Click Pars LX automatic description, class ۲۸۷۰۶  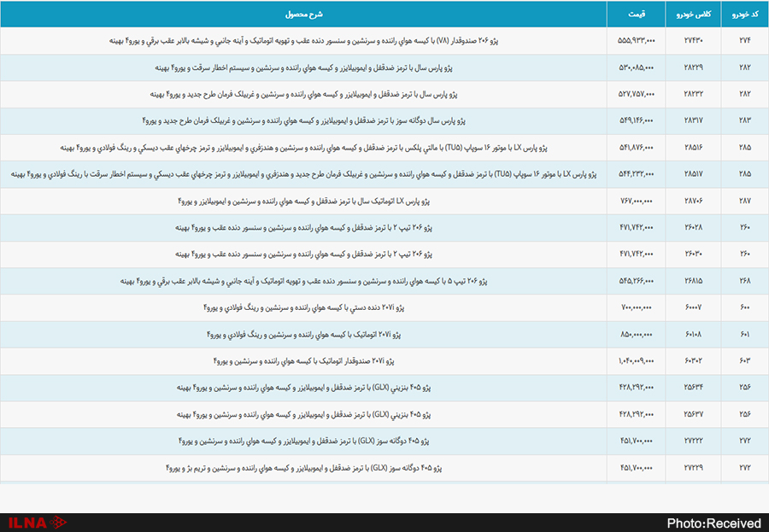[x=303, y=201]
